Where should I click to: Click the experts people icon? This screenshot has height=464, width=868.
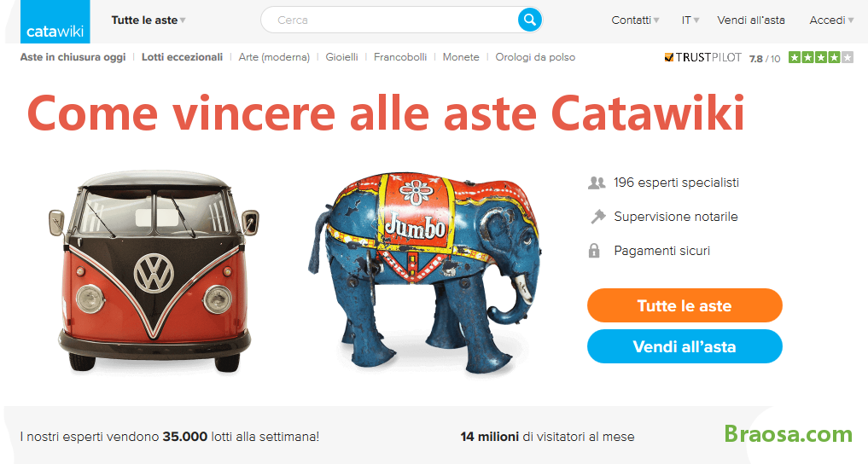[597, 183]
